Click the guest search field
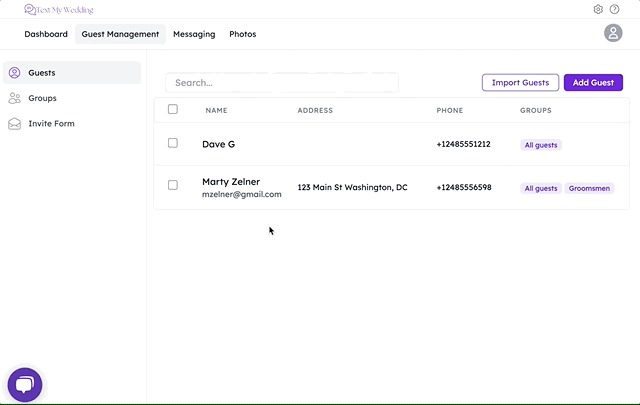640x405 pixels. click(282, 83)
